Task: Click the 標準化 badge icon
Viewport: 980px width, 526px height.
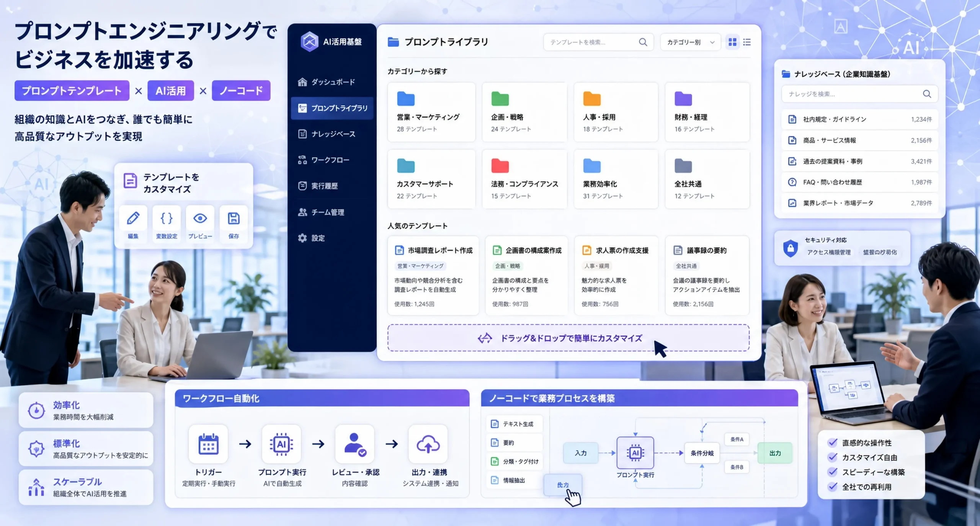Action: pos(36,449)
